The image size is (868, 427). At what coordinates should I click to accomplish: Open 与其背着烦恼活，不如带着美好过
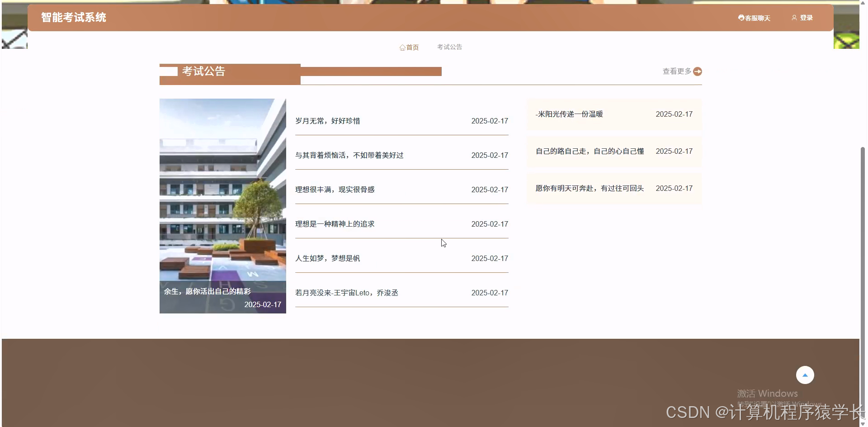[x=349, y=155]
